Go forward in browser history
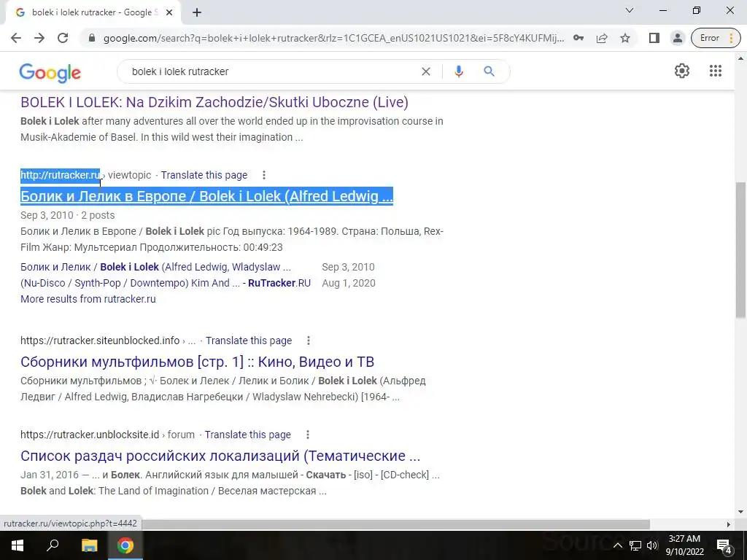 (39, 38)
